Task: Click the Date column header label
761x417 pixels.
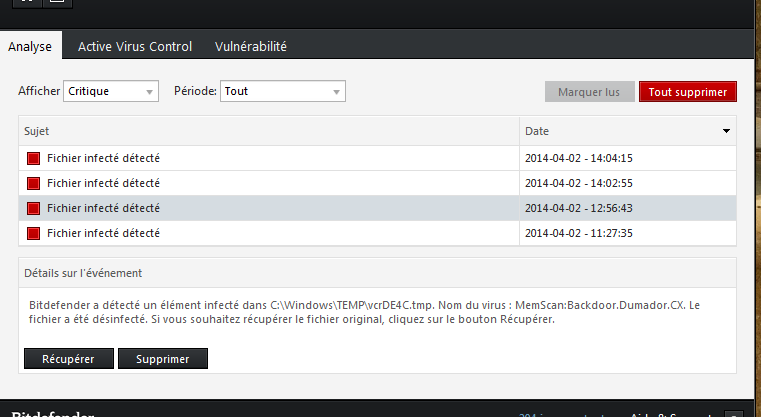Action: pos(537,131)
